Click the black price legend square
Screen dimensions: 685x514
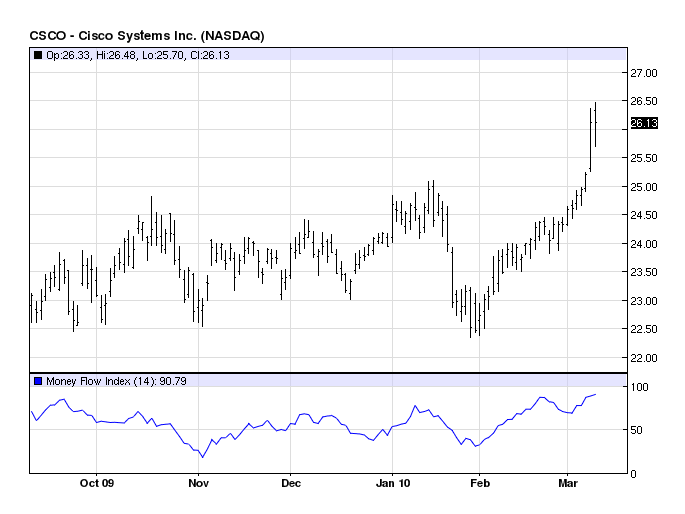pos(38,55)
